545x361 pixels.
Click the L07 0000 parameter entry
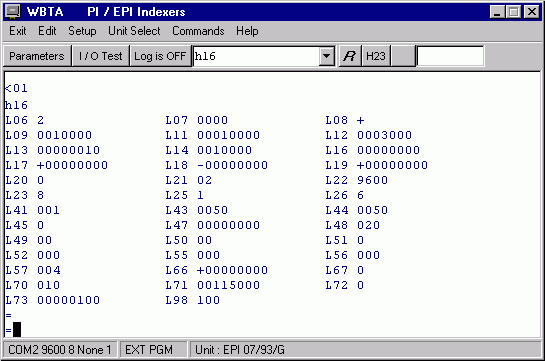point(196,120)
